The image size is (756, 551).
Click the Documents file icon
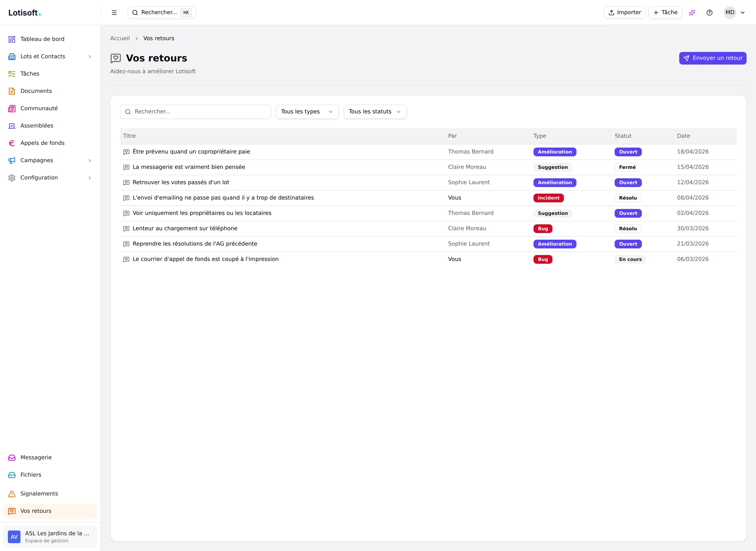coord(12,91)
